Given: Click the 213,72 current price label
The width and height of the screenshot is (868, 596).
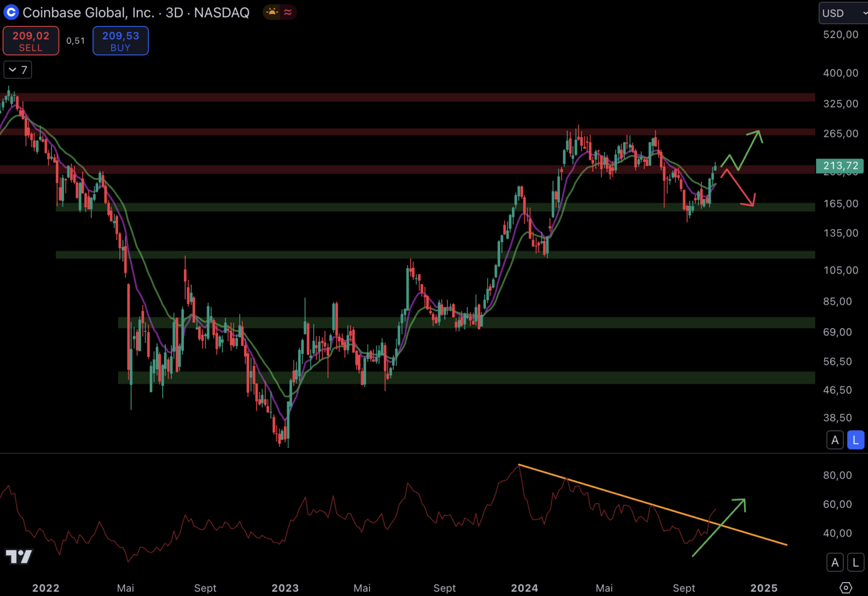Looking at the screenshot, I should tap(840, 166).
